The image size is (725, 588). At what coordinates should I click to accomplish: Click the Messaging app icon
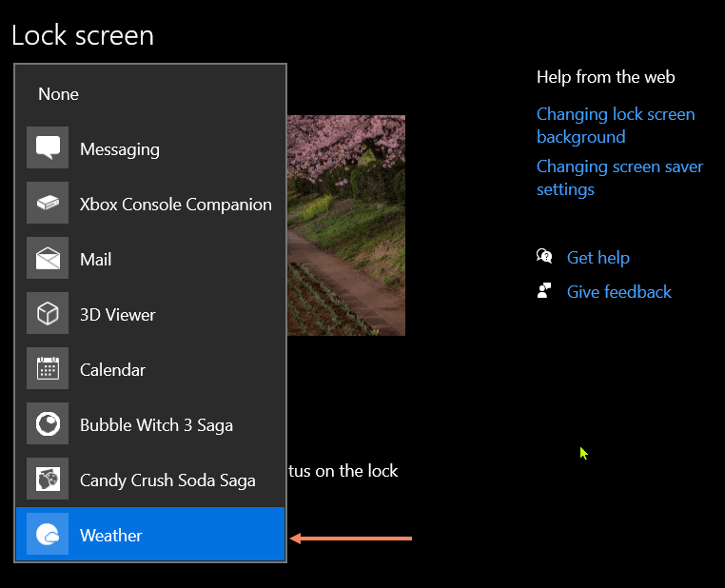(48, 148)
